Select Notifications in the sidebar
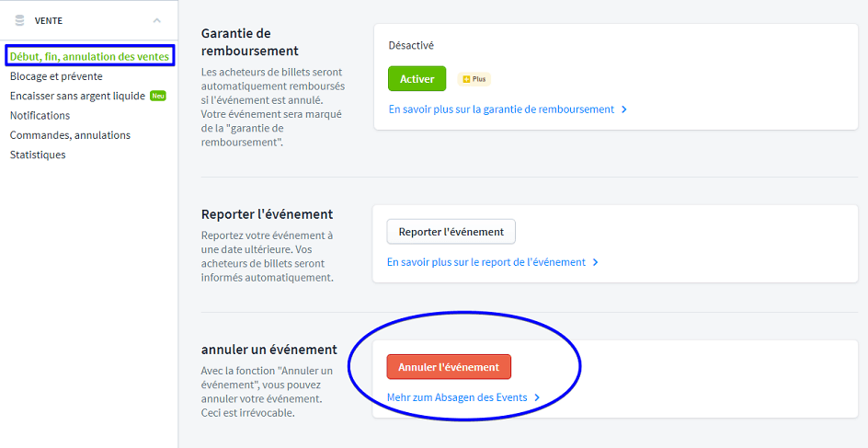868x448 pixels. coord(40,116)
